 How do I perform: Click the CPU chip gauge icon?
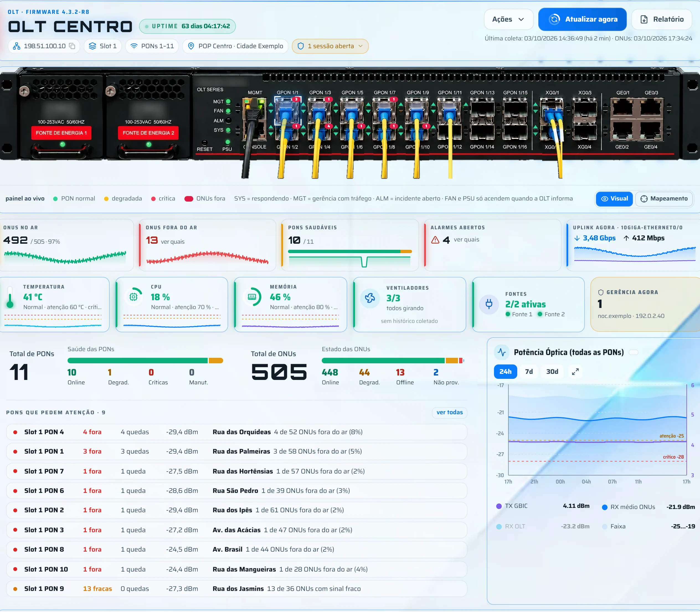pos(133,297)
